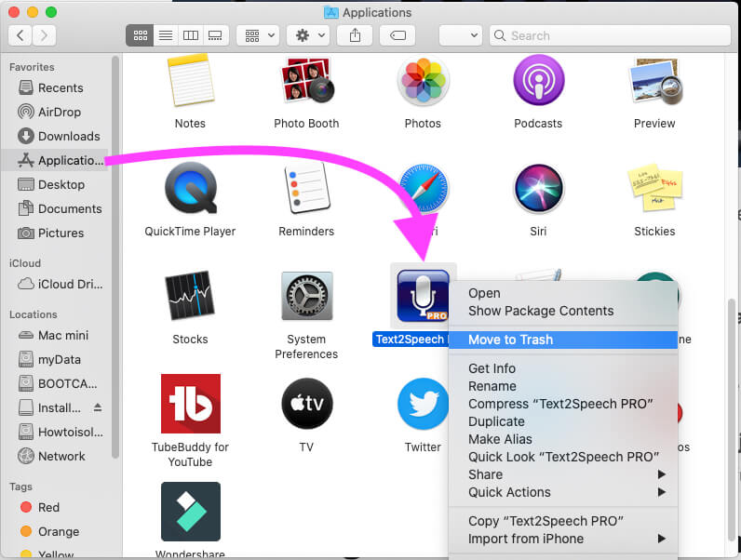741x560 pixels.
Task: Choose Move to Trash
Action: click(563, 340)
